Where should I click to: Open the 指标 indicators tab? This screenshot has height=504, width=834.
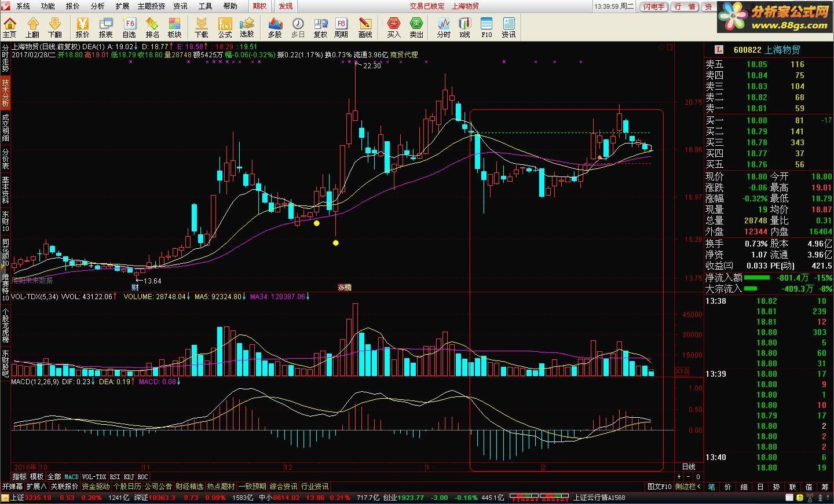point(19,477)
